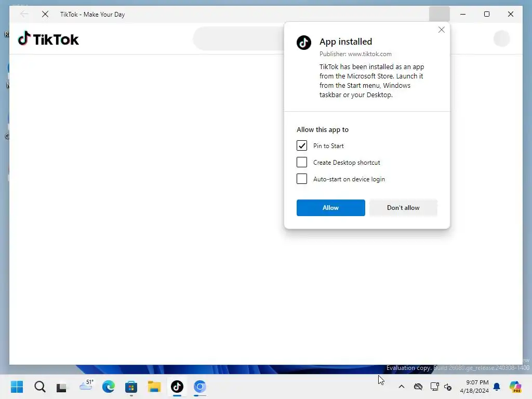
Task: Click the TikTok logo in the header
Action: point(48,38)
